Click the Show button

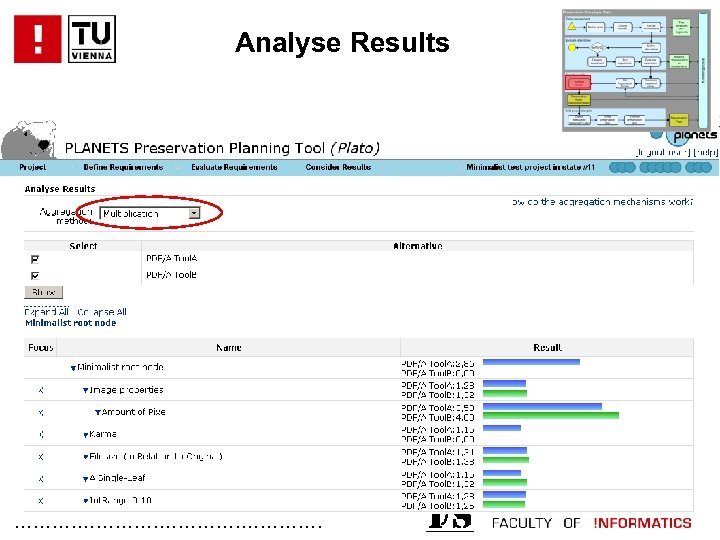pyautogui.click(x=44, y=292)
